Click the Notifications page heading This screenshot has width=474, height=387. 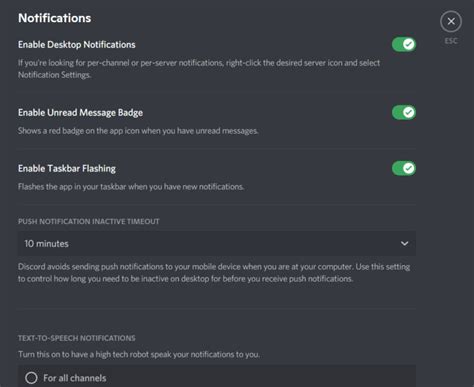[55, 18]
